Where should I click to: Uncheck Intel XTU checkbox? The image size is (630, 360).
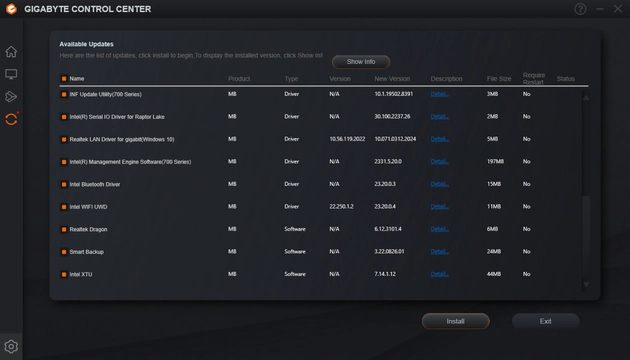point(63,274)
